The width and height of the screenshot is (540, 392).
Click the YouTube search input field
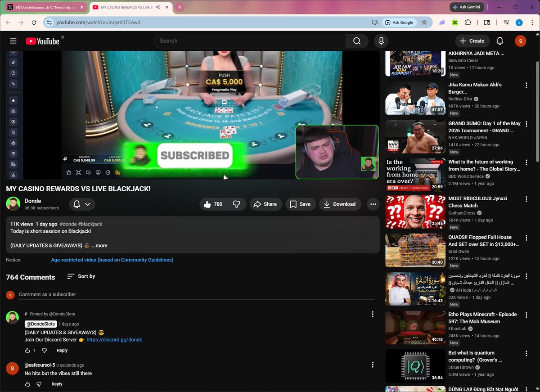click(x=250, y=41)
